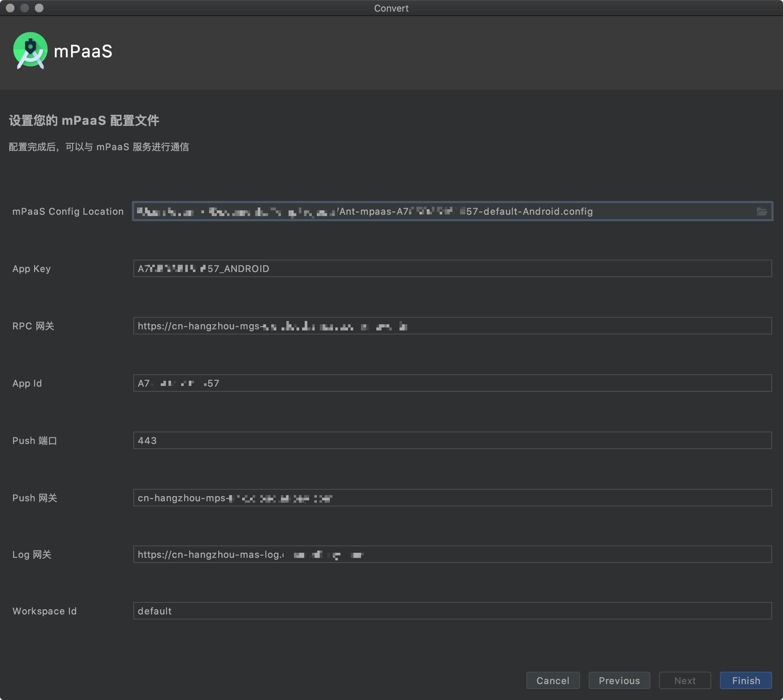Focus the Push 端口 field showing 443

(x=452, y=440)
